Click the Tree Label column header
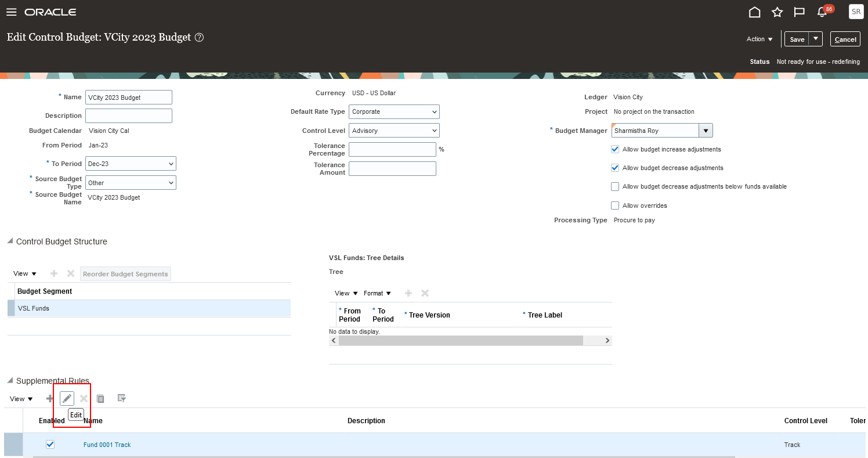The width and height of the screenshot is (868, 458). pyautogui.click(x=545, y=315)
